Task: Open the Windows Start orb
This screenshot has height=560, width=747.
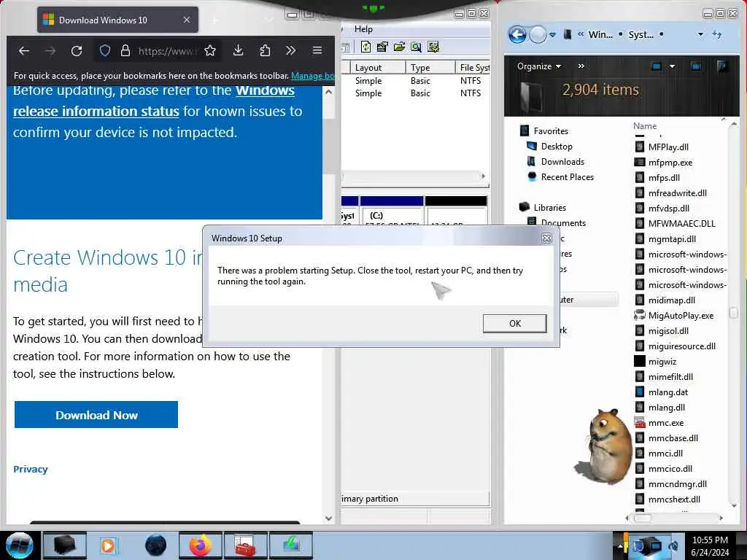Action: pyautogui.click(x=20, y=545)
